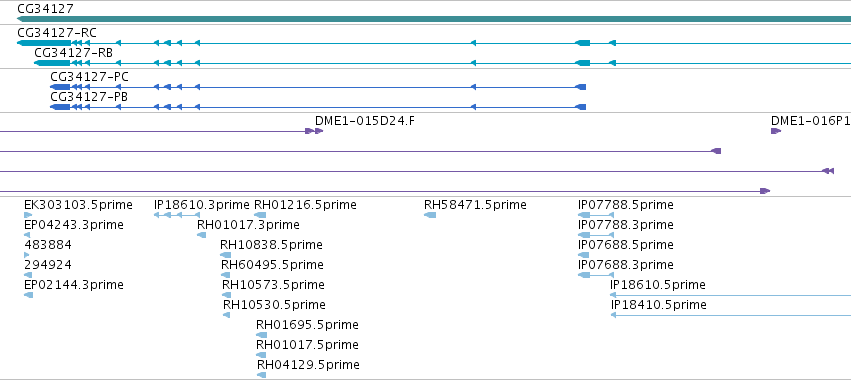The height and width of the screenshot is (380, 851).
Task: Select the EP02144.3prime EST label
Action: point(74,284)
